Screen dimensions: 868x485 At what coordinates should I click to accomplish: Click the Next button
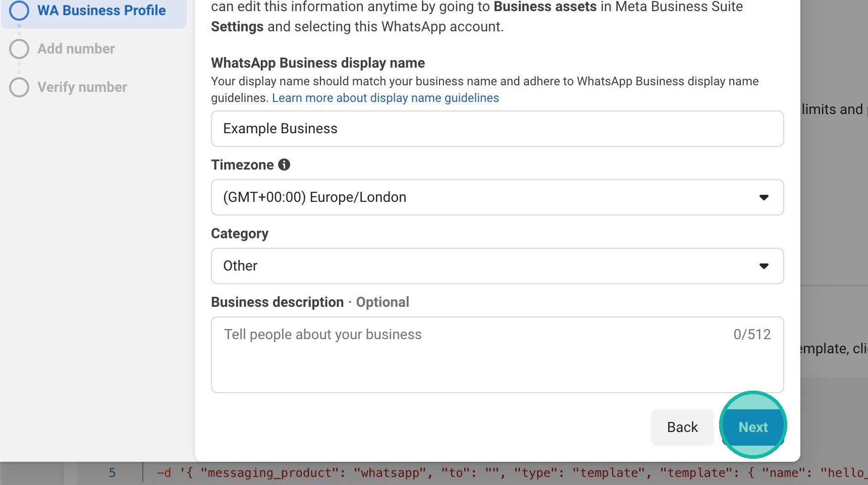(753, 427)
